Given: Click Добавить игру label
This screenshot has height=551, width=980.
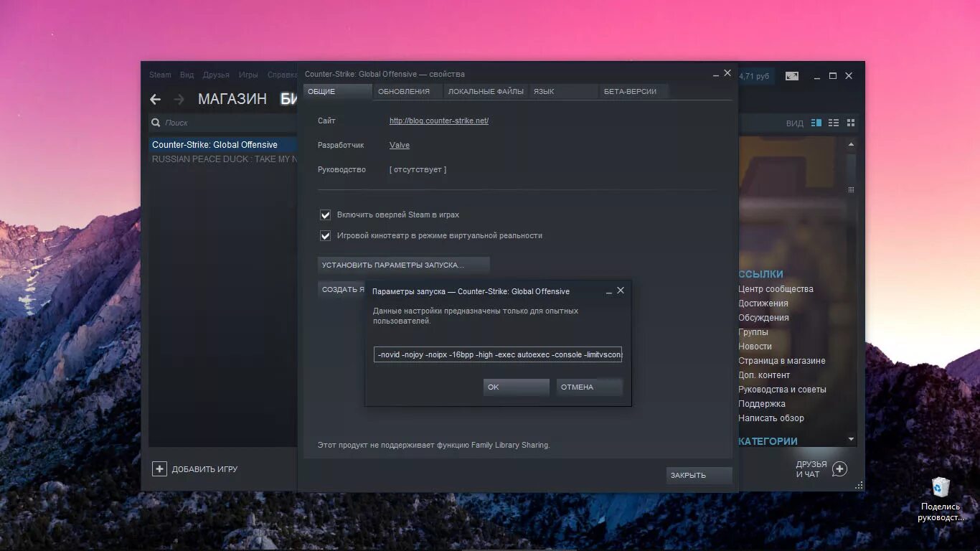Looking at the screenshot, I should [x=204, y=469].
